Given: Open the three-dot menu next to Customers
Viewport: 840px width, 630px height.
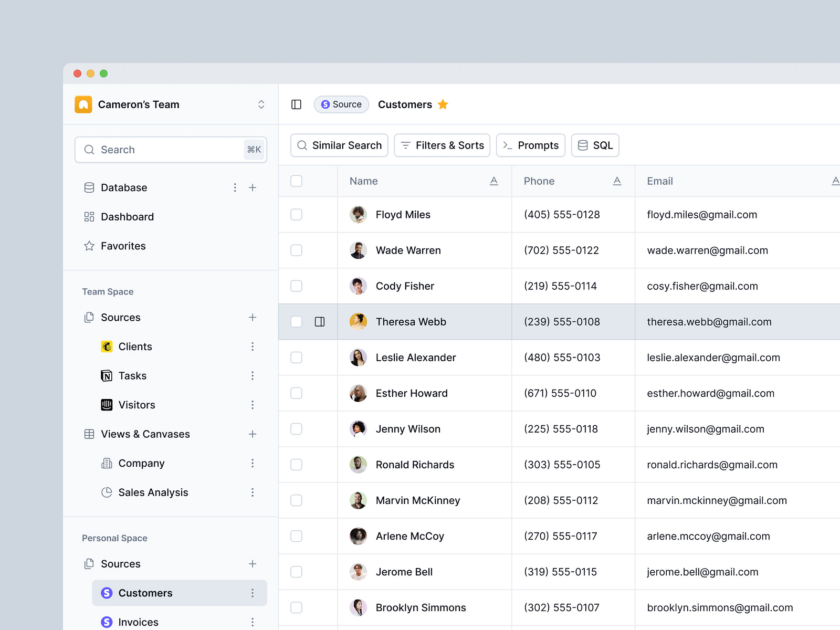Looking at the screenshot, I should tap(253, 593).
